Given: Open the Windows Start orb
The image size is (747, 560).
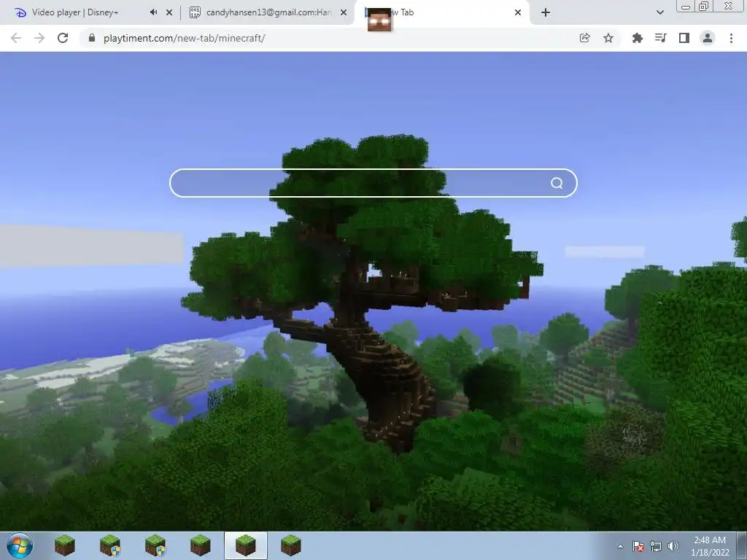Looking at the screenshot, I should [20, 545].
